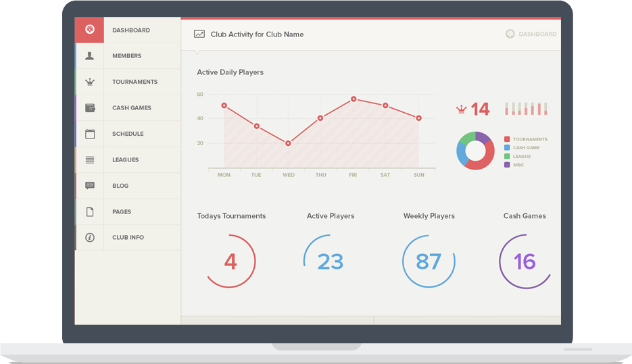632x364 pixels.
Task: Click the Leagues list icon
Action: [x=89, y=160]
